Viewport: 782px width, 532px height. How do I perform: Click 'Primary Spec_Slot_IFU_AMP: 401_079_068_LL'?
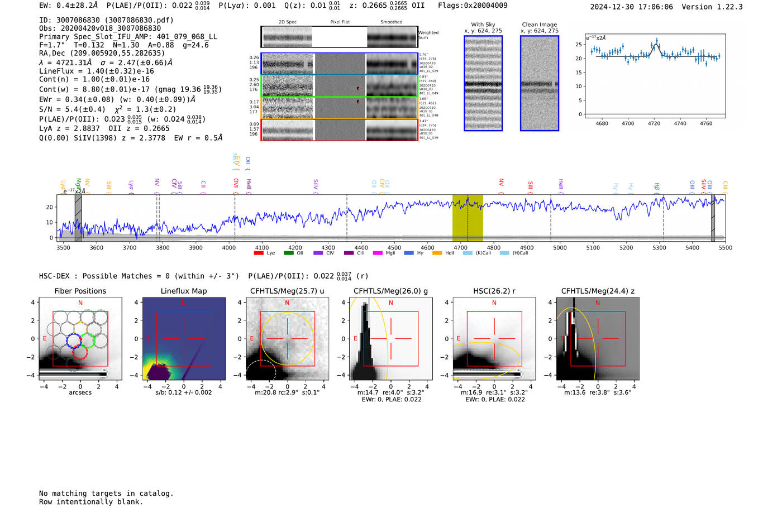click(x=128, y=37)
